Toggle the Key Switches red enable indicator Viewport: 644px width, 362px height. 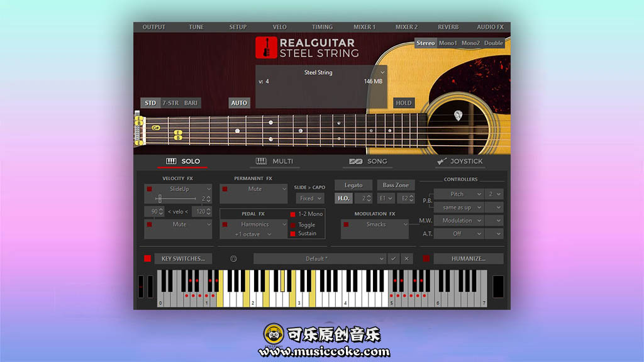point(147,258)
